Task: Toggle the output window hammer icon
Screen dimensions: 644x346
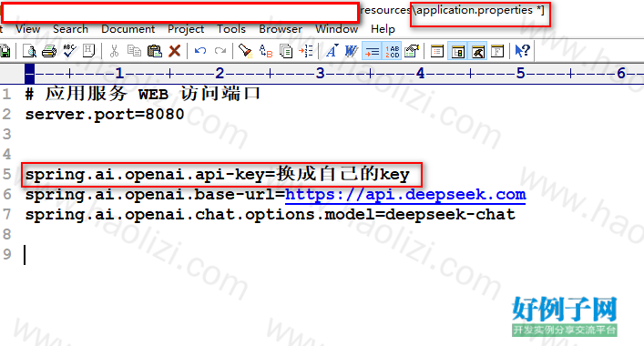Action: pos(477,51)
